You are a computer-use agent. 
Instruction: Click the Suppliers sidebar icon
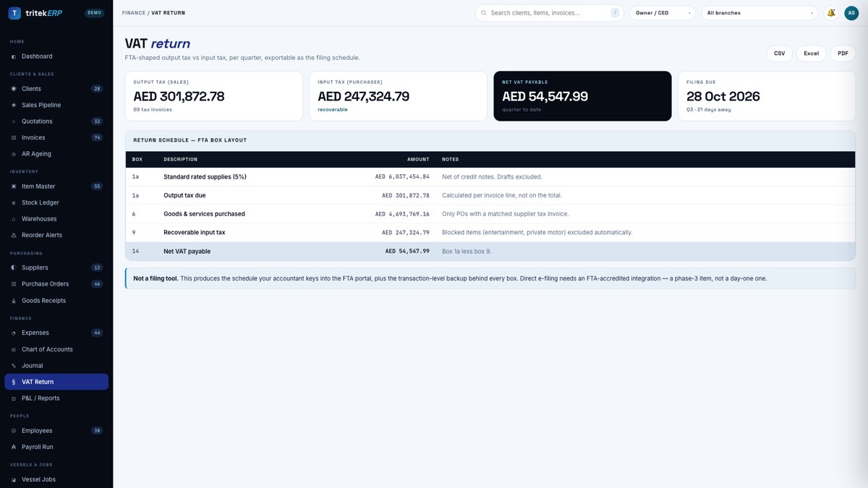tap(14, 267)
